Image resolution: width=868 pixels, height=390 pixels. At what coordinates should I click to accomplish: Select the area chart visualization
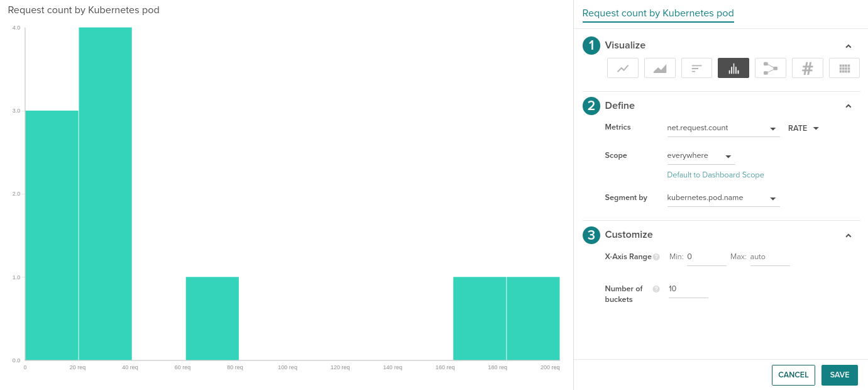(x=659, y=67)
